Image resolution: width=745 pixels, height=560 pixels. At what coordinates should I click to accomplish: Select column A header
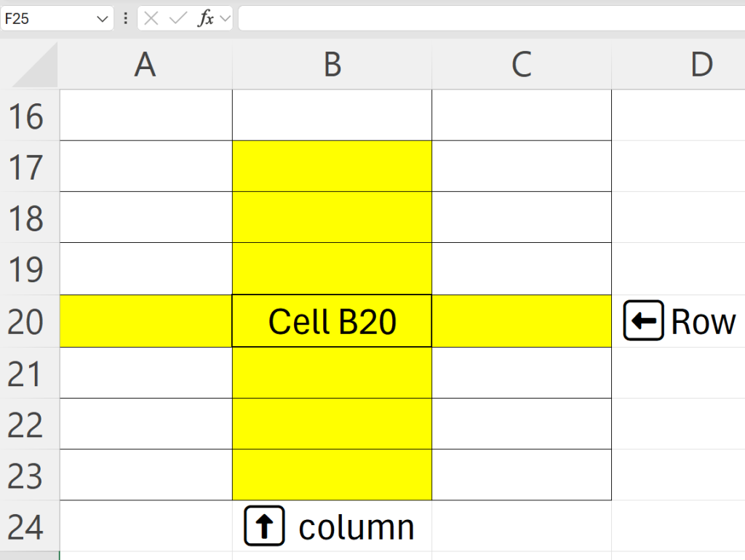click(146, 65)
